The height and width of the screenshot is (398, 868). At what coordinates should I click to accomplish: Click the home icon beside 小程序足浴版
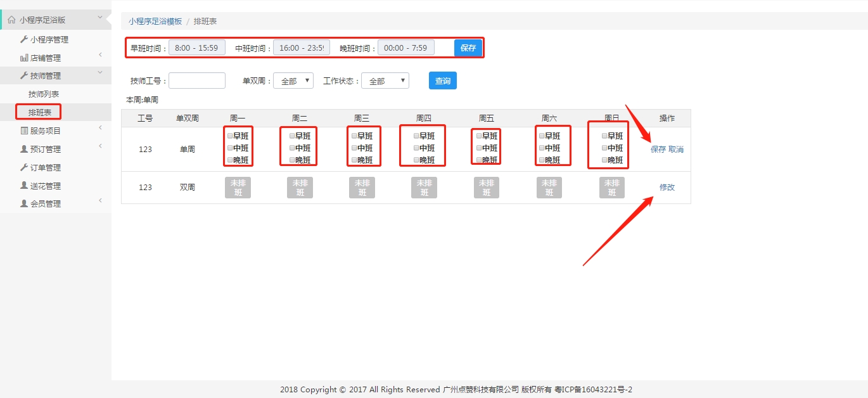[x=11, y=20]
